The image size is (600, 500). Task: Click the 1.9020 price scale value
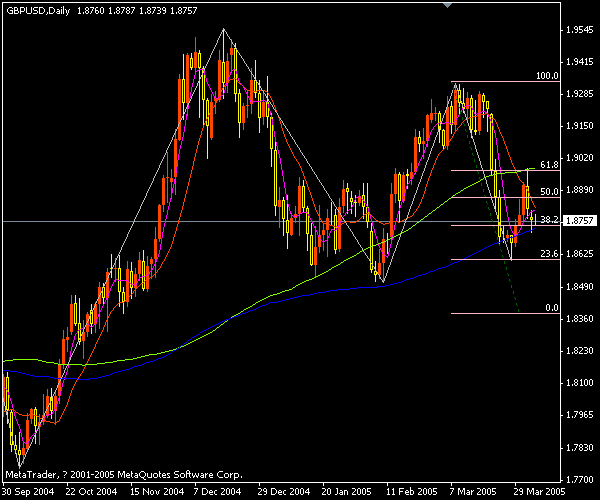tap(579, 158)
